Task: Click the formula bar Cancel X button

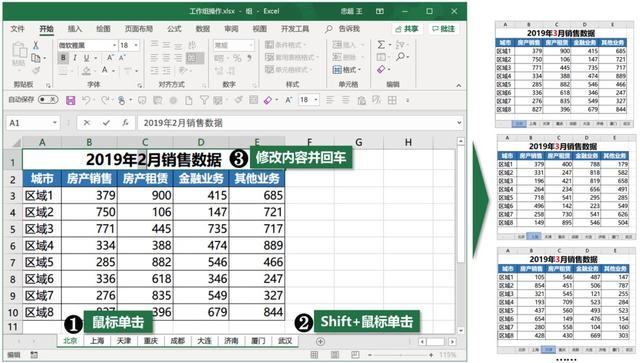Action: [87, 123]
